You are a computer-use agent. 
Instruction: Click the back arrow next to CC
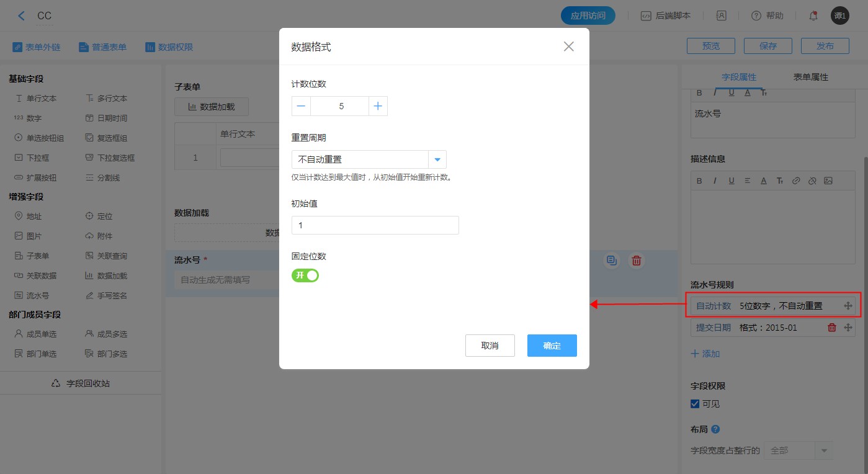pos(22,16)
